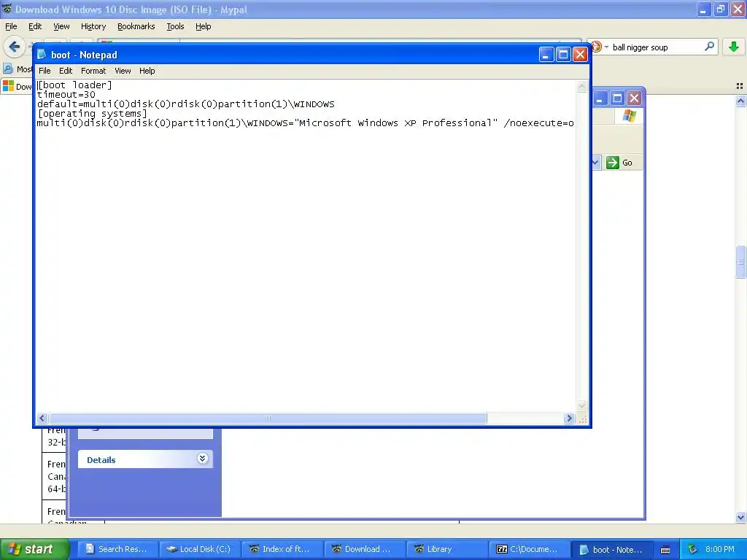
Task: Open Mypal History menu
Action: pyautogui.click(x=93, y=26)
